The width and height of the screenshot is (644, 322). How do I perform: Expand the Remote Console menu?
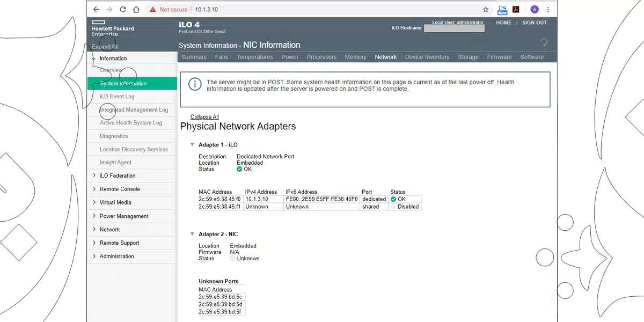pyautogui.click(x=120, y=189)
